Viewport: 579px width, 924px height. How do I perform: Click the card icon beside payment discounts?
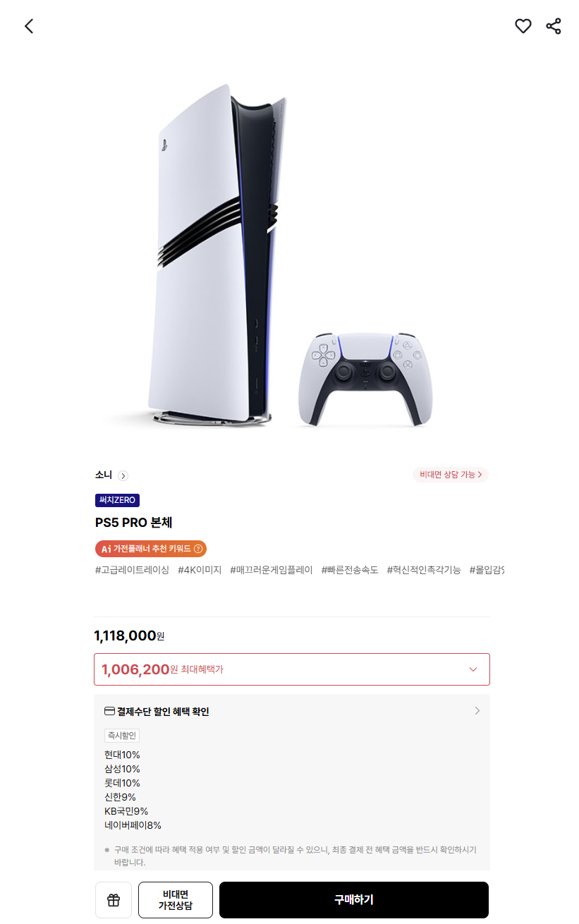(x=109, y=711)
